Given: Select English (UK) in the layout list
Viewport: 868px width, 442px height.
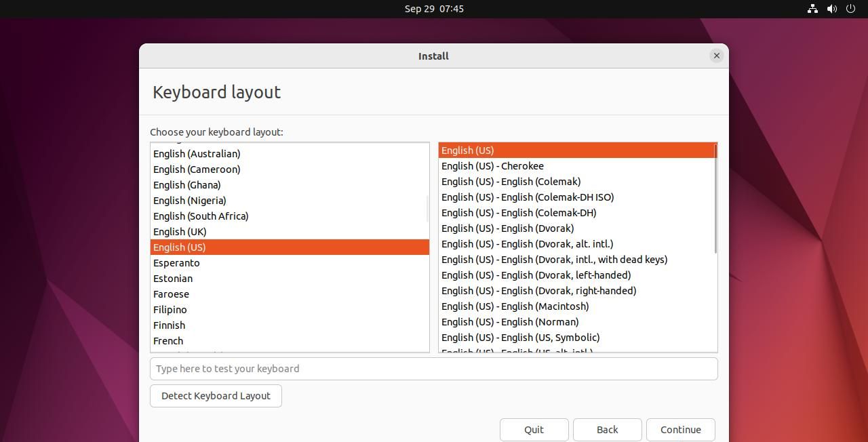Looking at the screenshot, I should 180,232.
